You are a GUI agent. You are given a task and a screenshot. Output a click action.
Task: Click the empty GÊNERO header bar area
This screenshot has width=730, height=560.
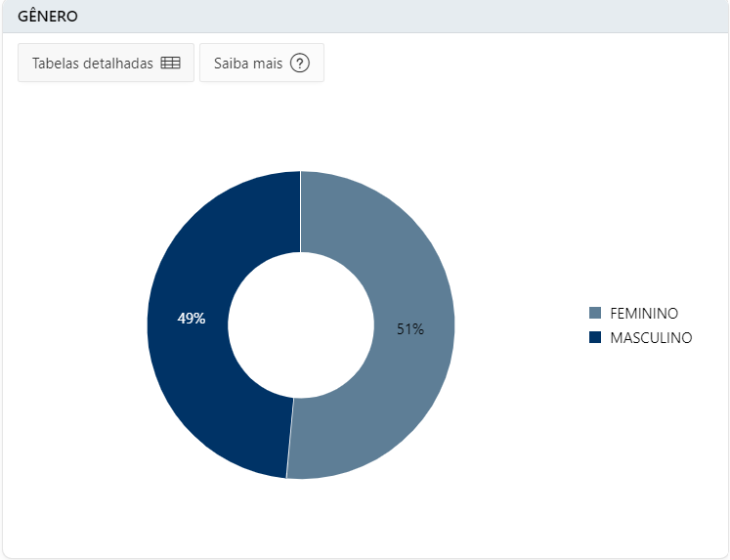click(401, 17)
